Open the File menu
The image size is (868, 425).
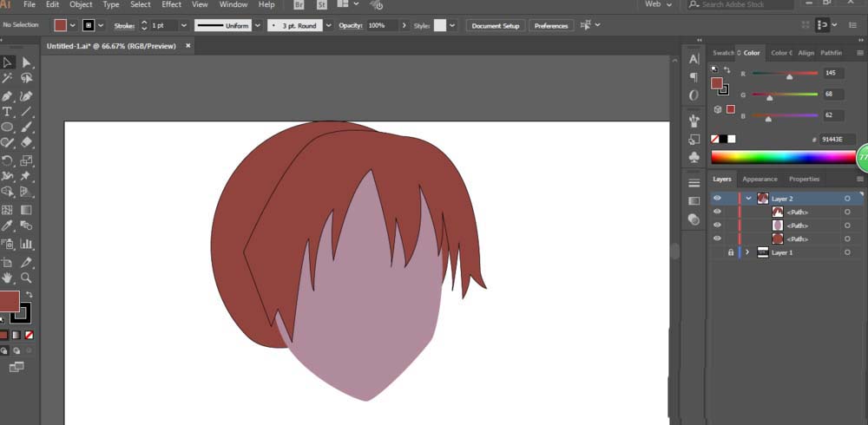30,4
